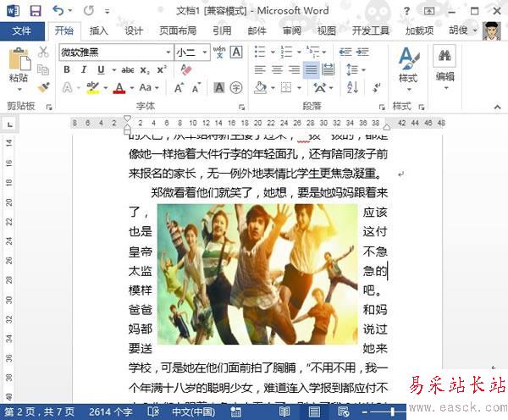Open the 文件 File tab
This screenshot has height=420, width=508.
pos(22,31)
